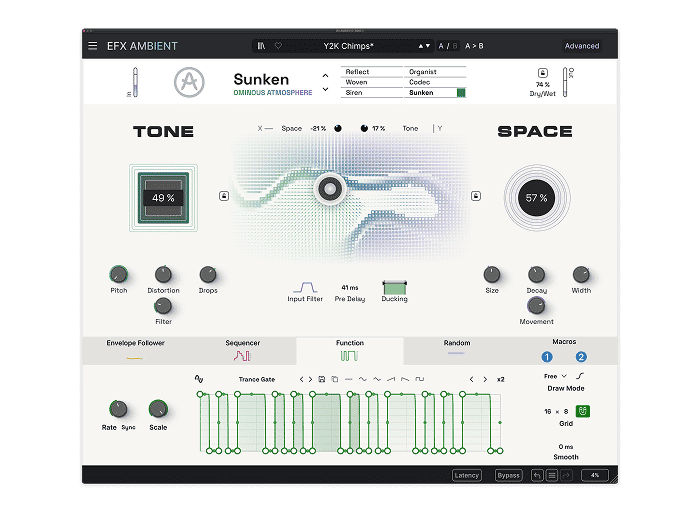The height and width of the screenshot is (514, 700).
Task: Select the sine wave shape
Action: pyautogui.click(x=362, y=379)
